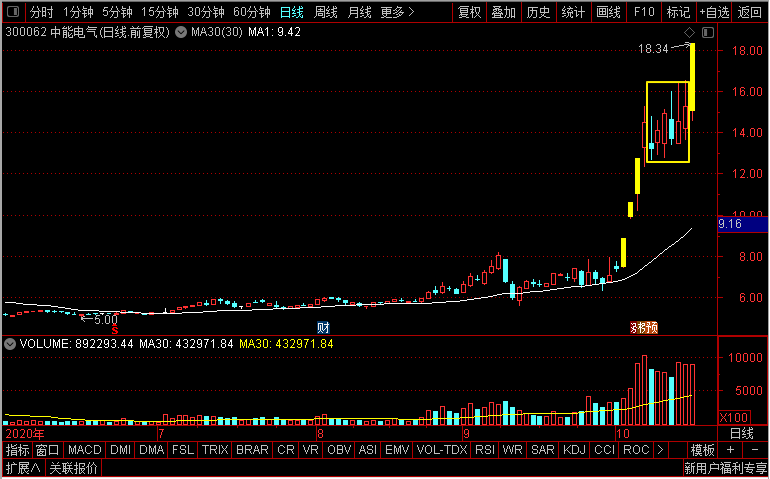
Task: Switch to the 周线 weekly chart
Action: point(325,12)
